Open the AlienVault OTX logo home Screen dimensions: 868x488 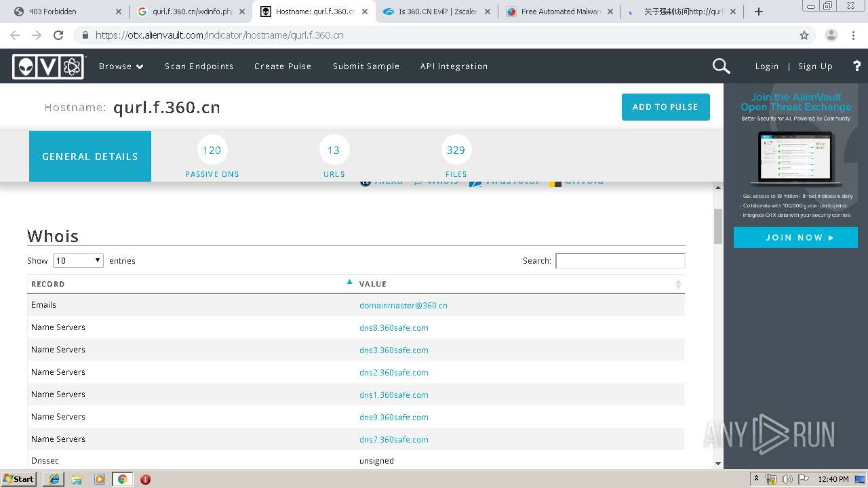pyautogui.click(x=48, y=66)
